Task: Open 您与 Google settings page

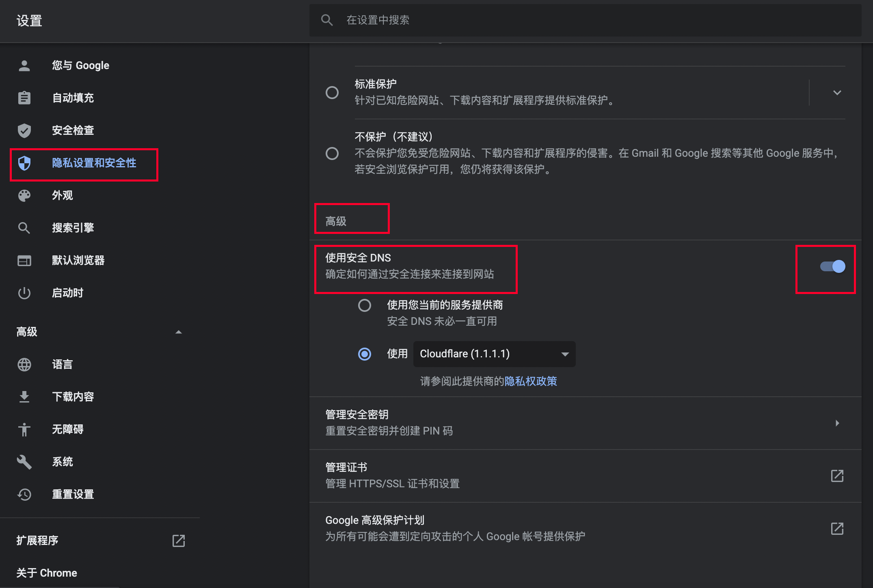Action: tap(80, 65)
